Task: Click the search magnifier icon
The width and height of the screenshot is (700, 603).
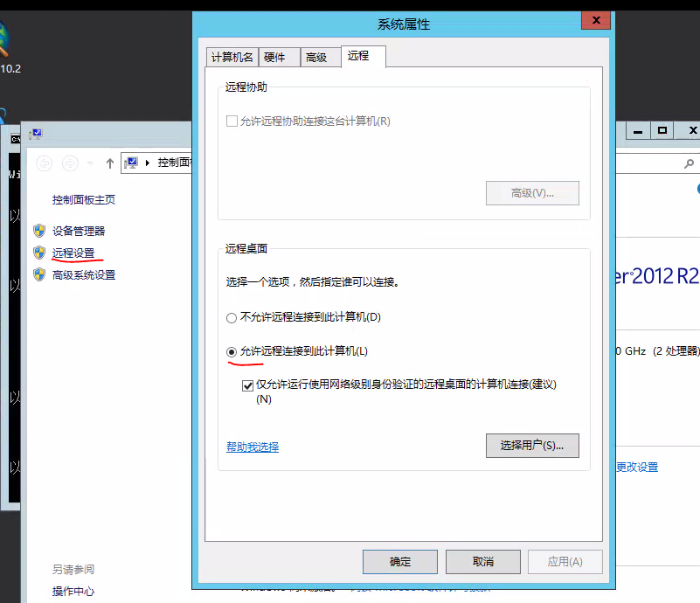Action: click(x=690, y=163)
